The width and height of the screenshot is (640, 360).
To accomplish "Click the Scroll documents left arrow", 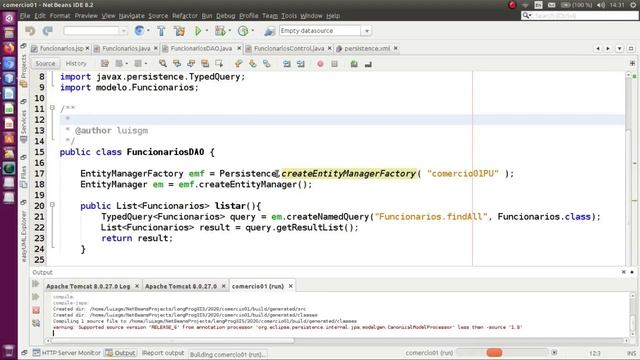I will (x=598, y=49).
